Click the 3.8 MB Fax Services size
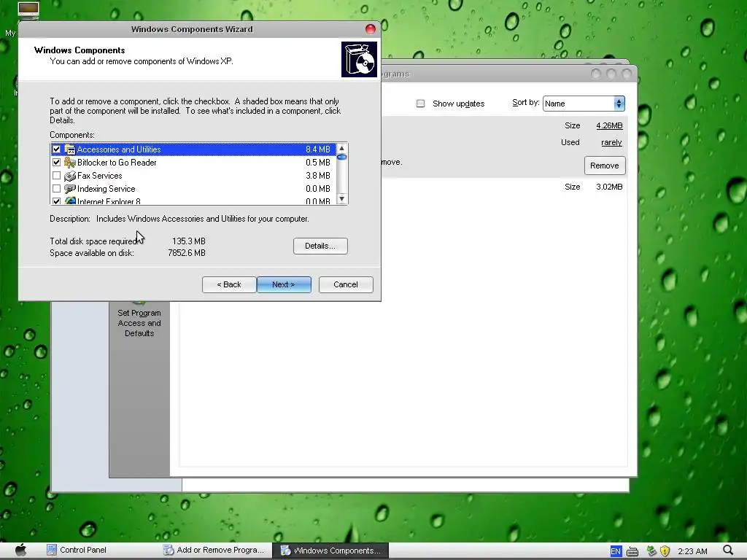 pyautogui.click(x=318, y=176)
